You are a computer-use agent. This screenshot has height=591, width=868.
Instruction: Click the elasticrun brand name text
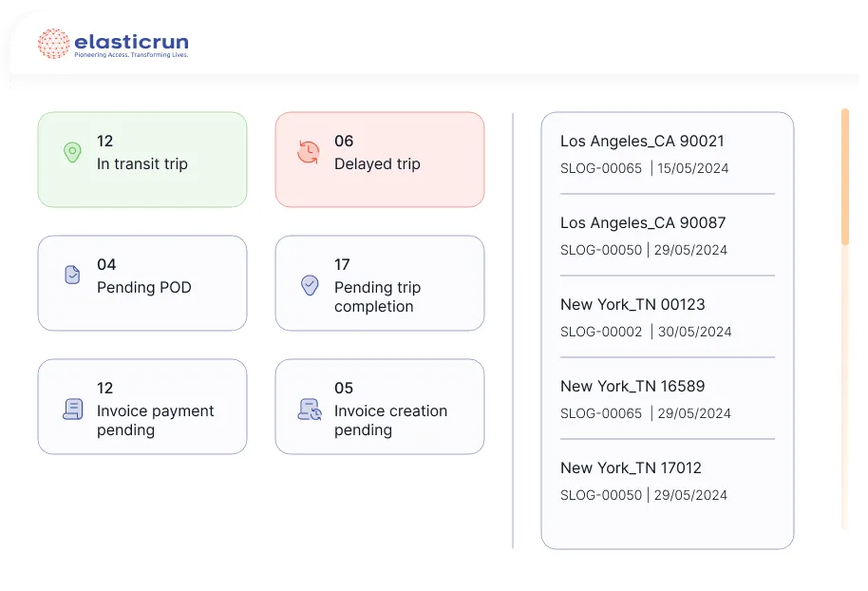(131, 41)
